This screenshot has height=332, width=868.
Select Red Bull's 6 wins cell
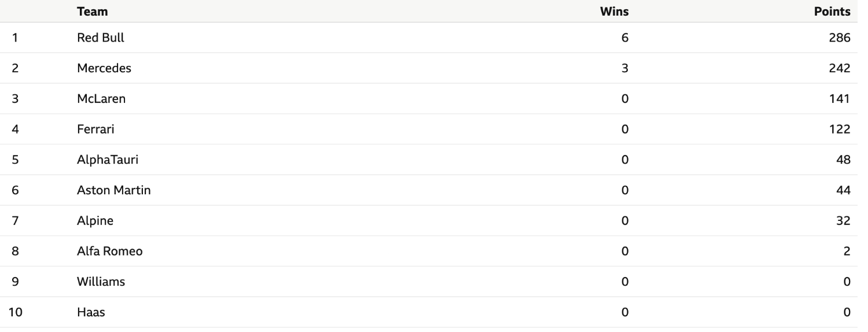[624, 38]
